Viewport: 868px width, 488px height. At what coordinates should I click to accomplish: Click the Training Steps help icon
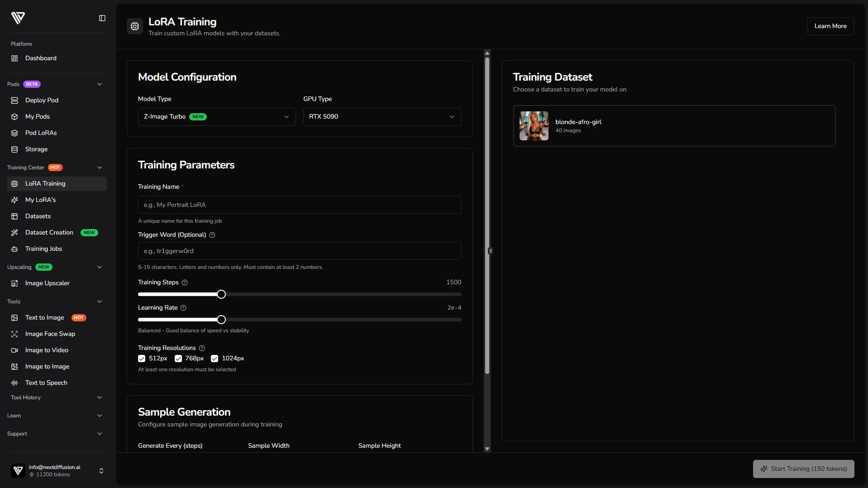185,282
